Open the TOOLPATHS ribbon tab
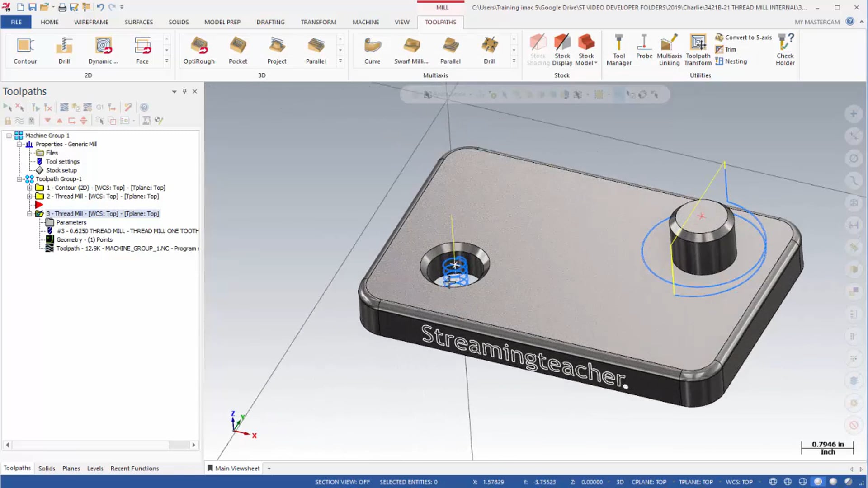 click(440, 22)
